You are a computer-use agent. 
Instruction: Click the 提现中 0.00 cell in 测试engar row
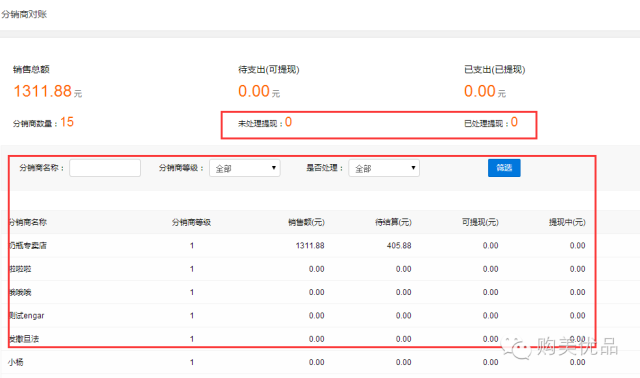click(x=578, y=316)
